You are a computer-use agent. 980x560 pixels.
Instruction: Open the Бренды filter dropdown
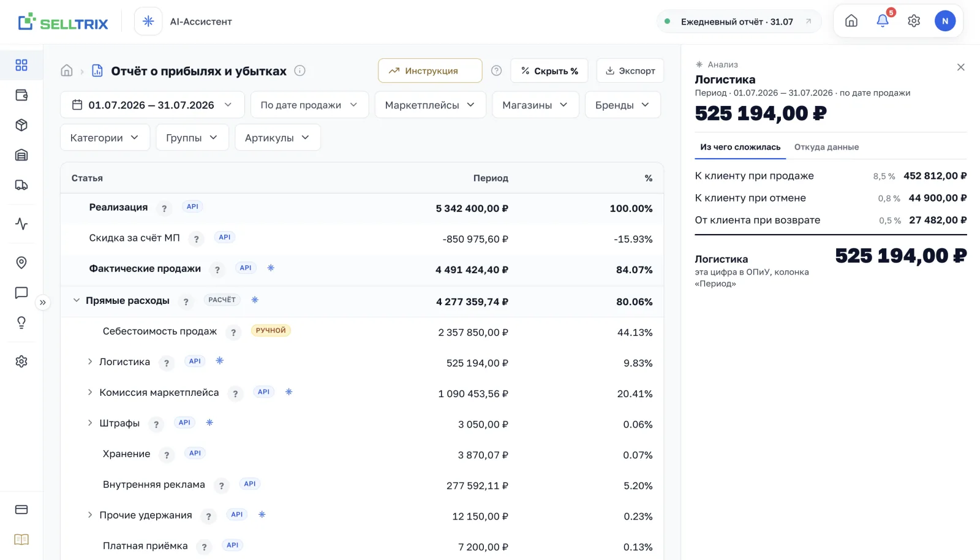[623, 105]
